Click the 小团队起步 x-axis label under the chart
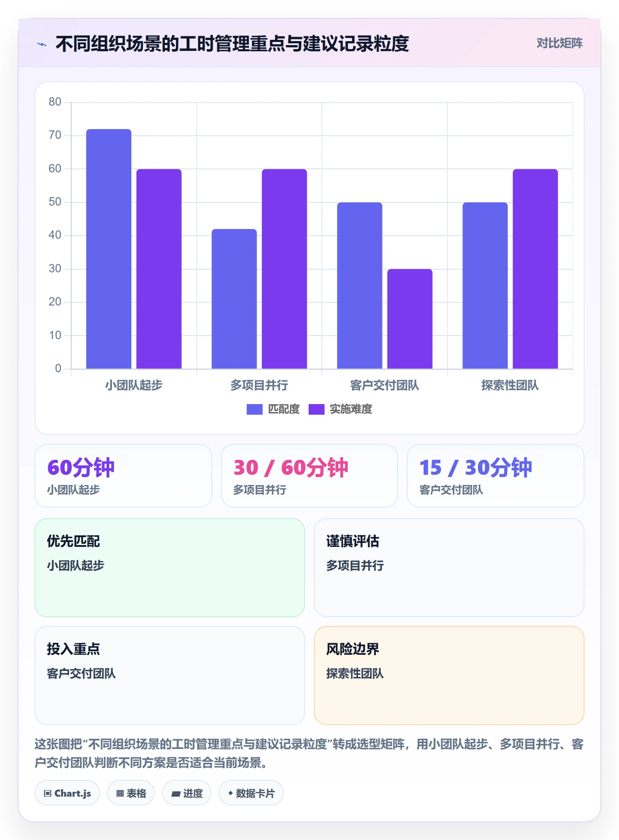This screenshot has height=840, width=619. tap(134, 386)
